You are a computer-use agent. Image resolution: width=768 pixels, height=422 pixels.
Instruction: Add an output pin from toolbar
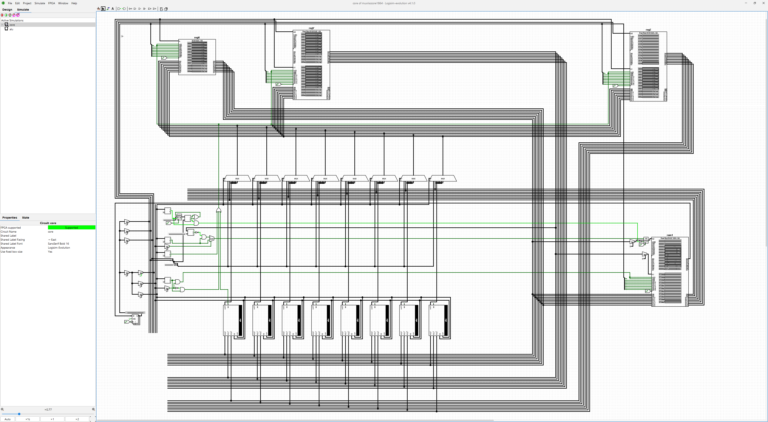(x=124, y=8)
